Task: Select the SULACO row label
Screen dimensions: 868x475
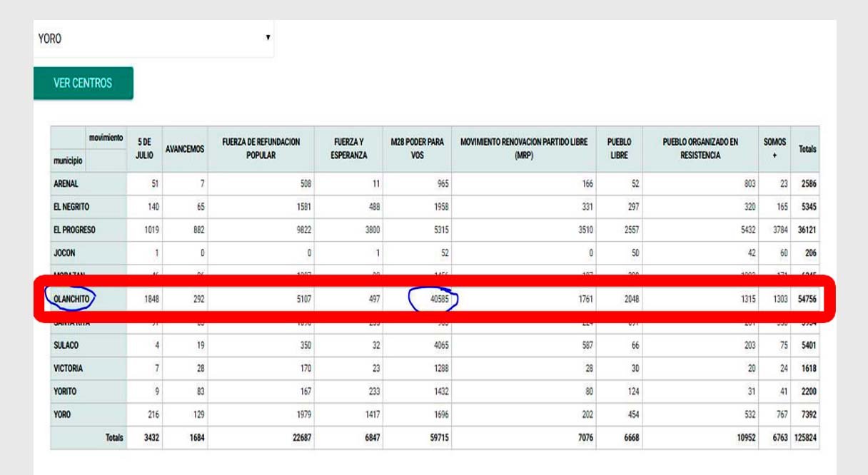Action: 66,345
